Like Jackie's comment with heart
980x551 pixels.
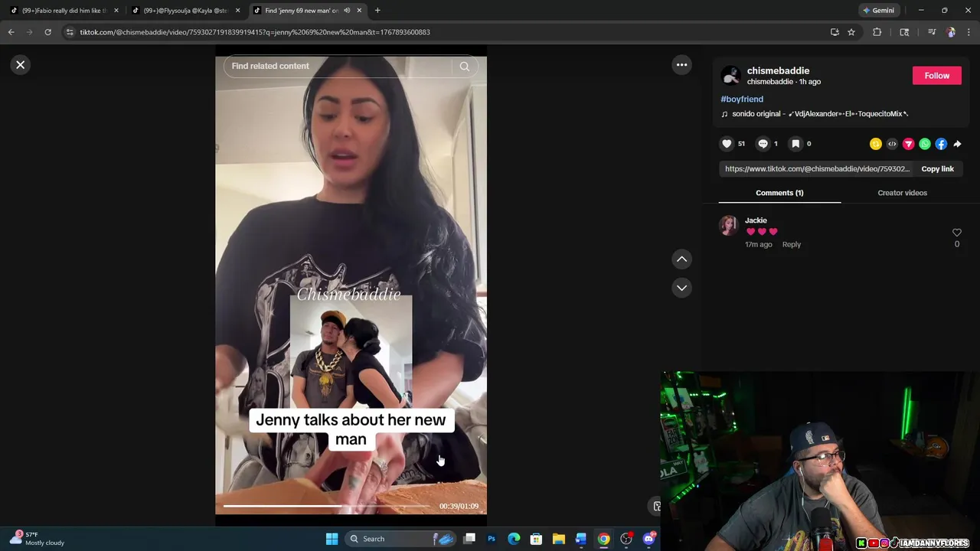click(x=956, y=233)
